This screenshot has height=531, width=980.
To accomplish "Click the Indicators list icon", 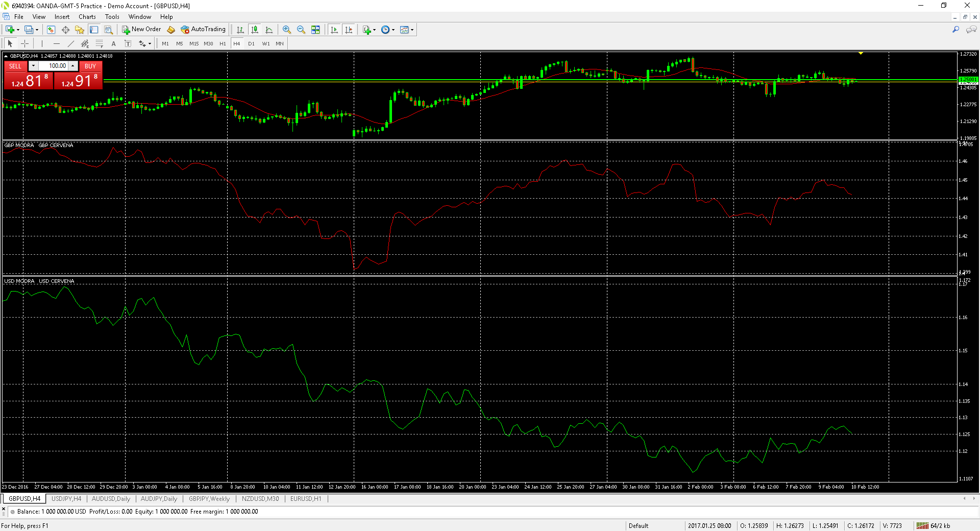I will point(367,30).
